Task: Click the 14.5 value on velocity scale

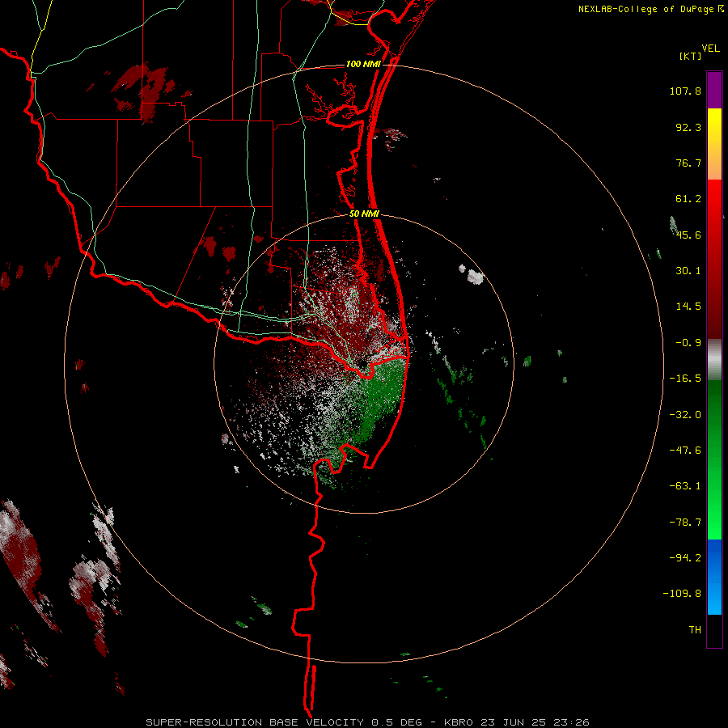Action: [x=688, y=307]
